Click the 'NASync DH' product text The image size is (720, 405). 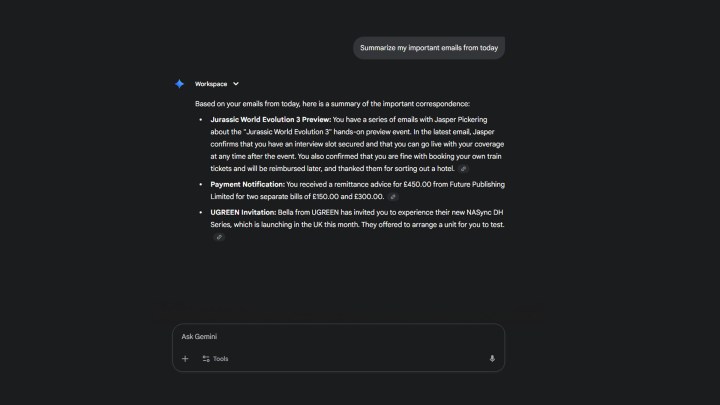[x=484, y=212]
